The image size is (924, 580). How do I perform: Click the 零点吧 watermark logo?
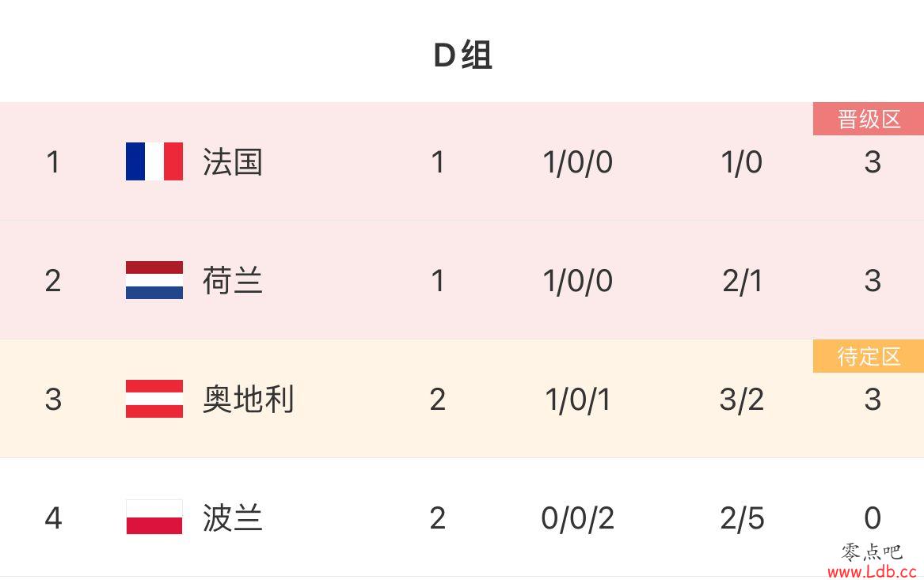(x=872, y=552)
